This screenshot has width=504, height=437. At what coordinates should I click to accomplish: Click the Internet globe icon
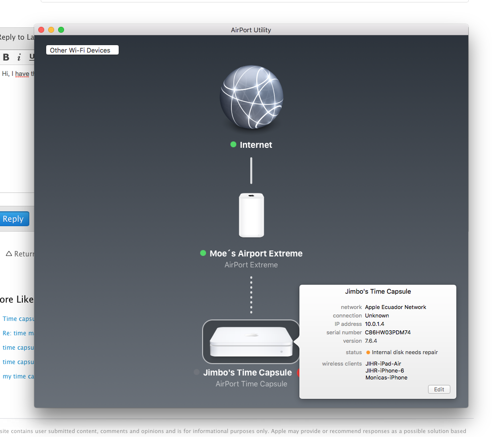point(251,97)
